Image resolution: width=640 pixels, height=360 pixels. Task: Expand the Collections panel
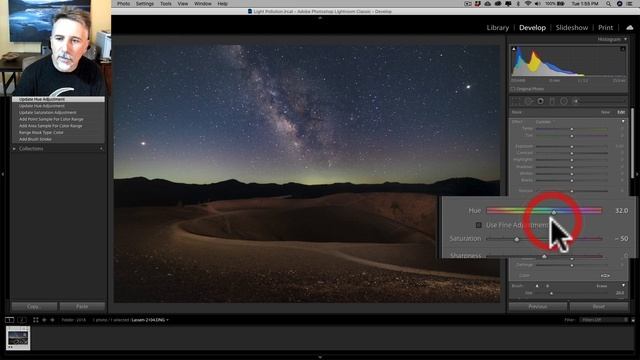[x=14, y=149]
